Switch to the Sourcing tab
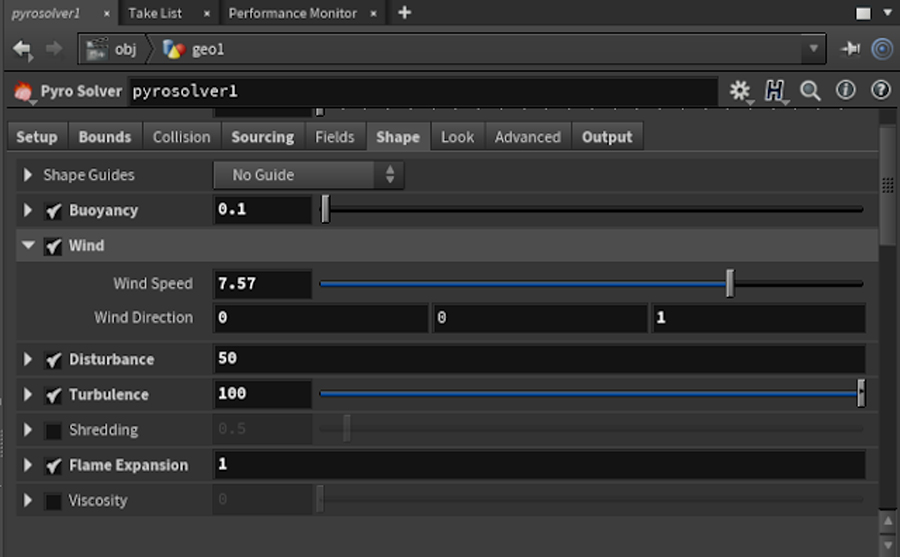 [x=262, y=137]
